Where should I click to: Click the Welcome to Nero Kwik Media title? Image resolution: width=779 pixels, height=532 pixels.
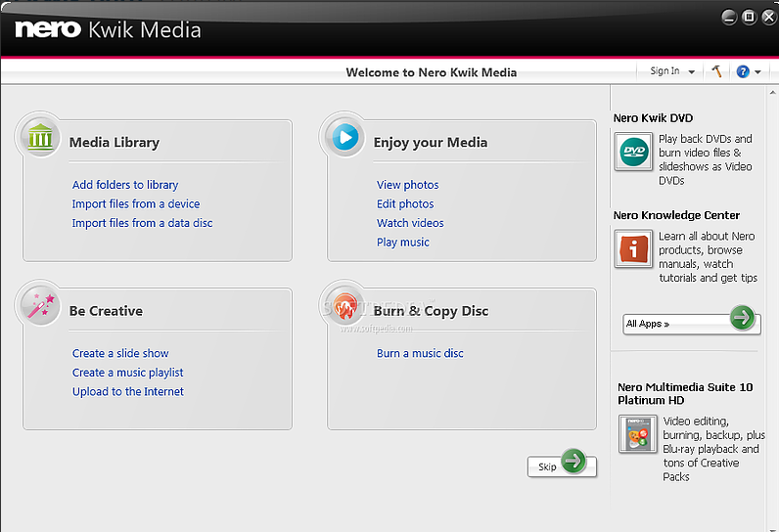432,72
